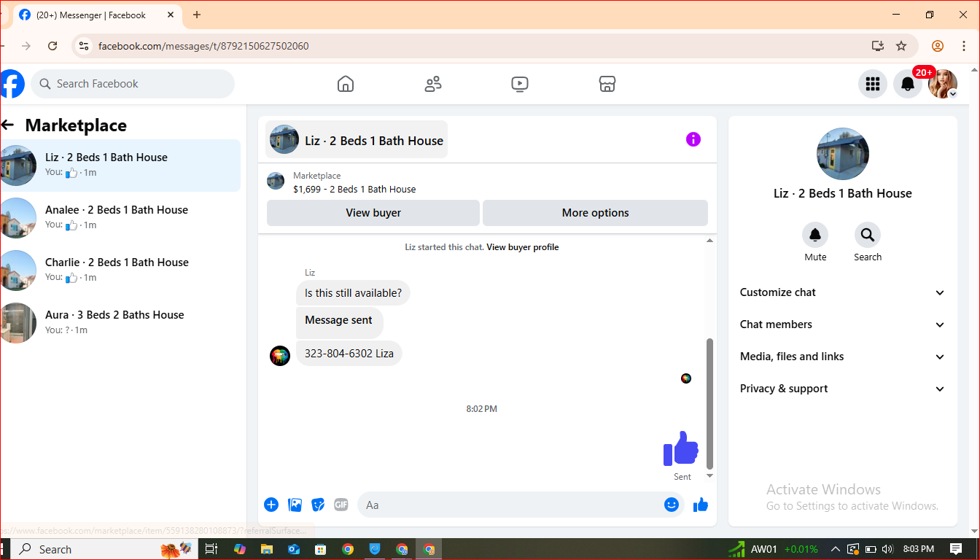980x560 pixels.
Task: Open the notifications bell with 20+ badge
Action: 908,84
